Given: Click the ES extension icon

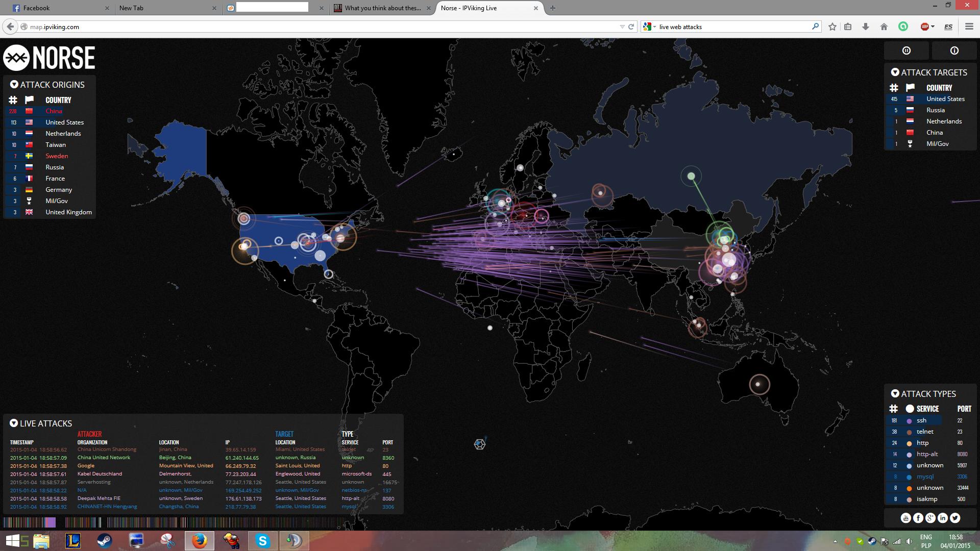Looking at the screenshot, I should tap(948, 27).
